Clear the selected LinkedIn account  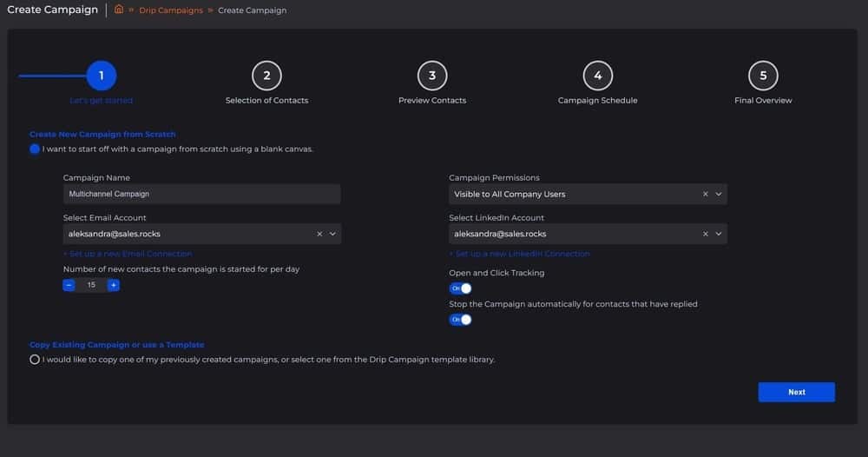(705, 234)
